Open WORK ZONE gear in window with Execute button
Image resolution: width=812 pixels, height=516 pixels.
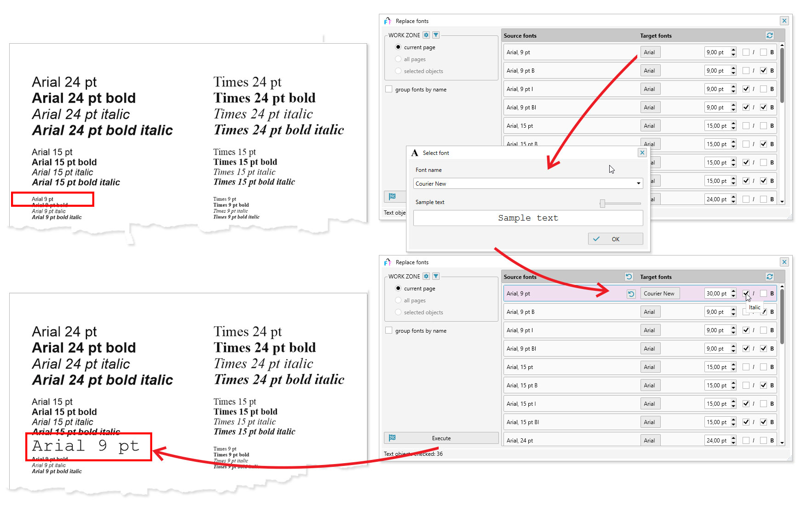click(426, 276)
